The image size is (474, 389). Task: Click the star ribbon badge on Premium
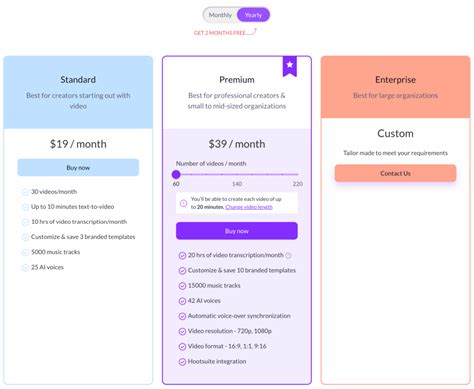(290, 66)
